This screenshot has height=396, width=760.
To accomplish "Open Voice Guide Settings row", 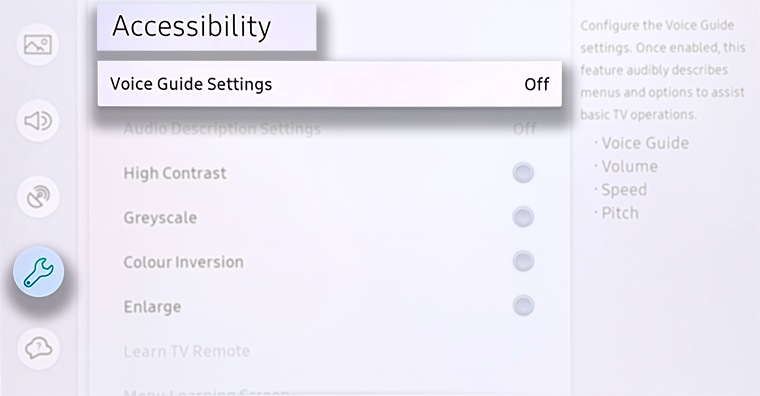I will pyautogui.click(x=330, y=84).
